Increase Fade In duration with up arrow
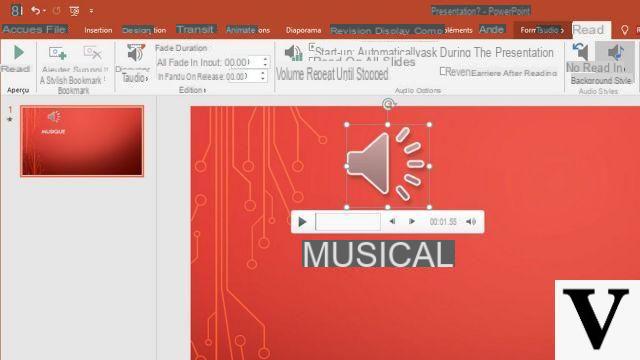Viewport: 640px width, 360px height. tap(265, 60)
